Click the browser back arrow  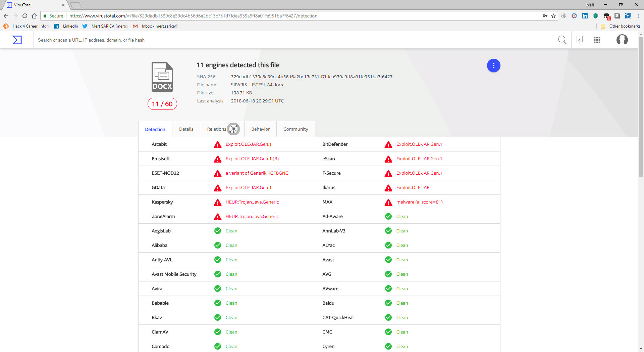[x=6, y=16]
